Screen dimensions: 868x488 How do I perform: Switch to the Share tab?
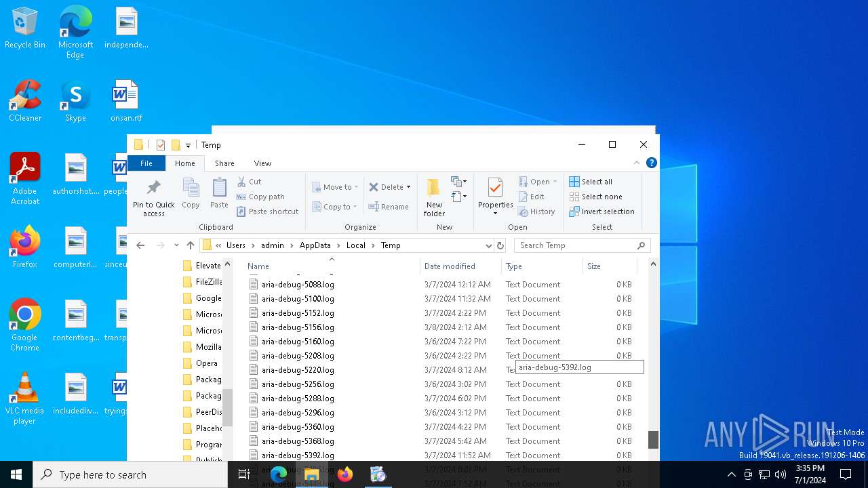[x=224, y=163]
